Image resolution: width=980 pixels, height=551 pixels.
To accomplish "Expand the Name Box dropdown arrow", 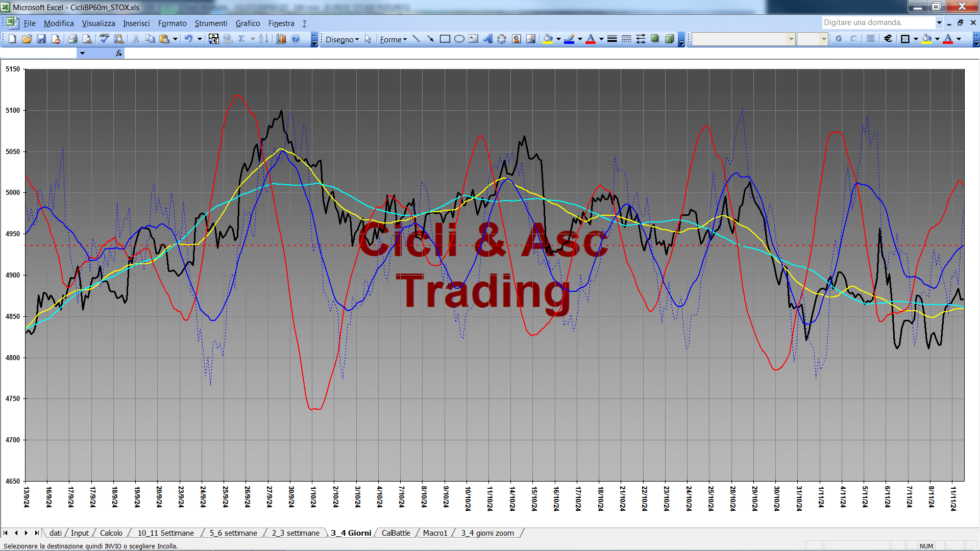I will (x=82, y=53).
